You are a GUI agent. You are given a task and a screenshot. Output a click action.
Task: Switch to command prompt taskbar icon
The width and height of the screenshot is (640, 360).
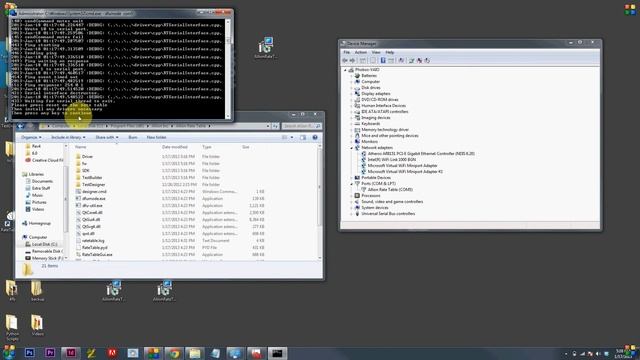coord(277,353)
